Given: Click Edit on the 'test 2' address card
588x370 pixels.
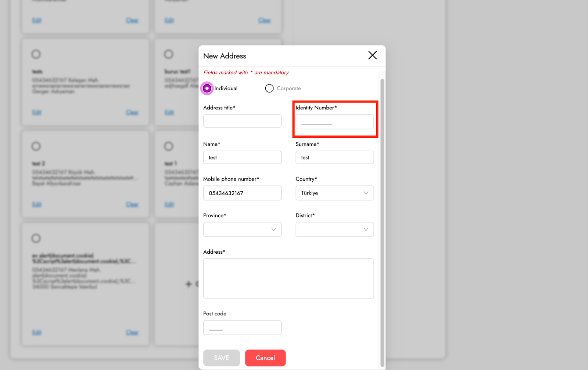Looking at the screenshot, I should point(37,204).
